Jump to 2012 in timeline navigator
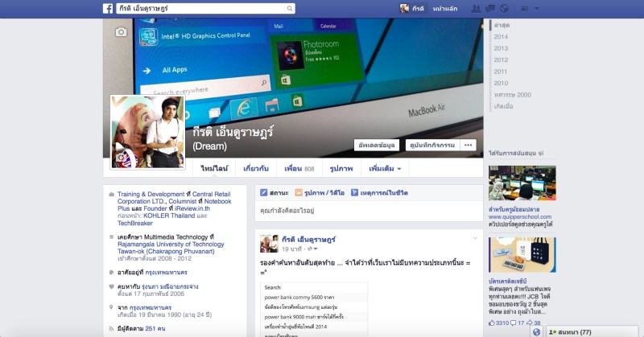Screen dimensions: 644x337 coord(501,60)
